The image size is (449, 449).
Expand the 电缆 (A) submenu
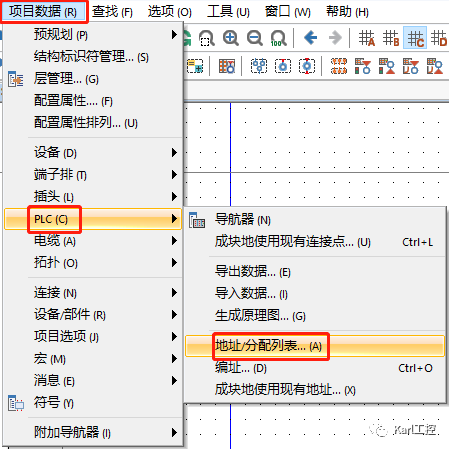93,240
